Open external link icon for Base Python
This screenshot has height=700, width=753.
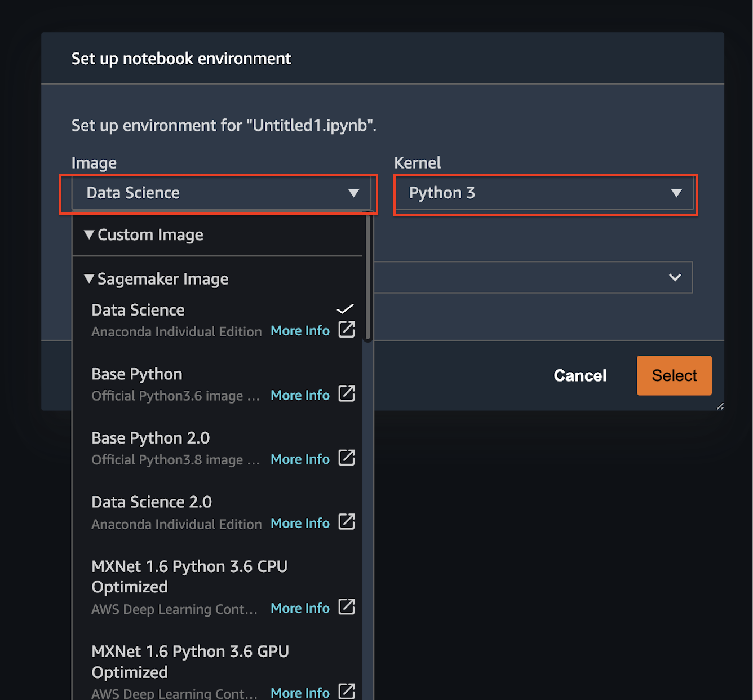[x=346, y=394]
